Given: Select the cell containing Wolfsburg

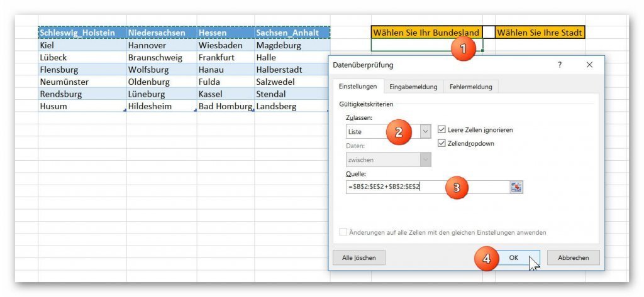Looking at the screenshot, I should pos(162,69).
